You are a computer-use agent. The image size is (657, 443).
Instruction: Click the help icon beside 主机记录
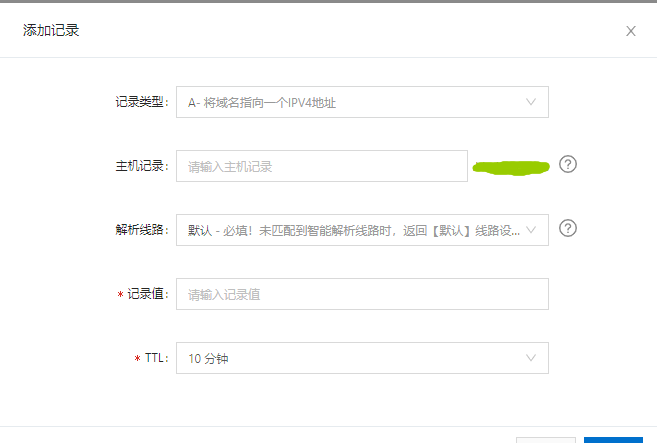tap(568, 164)
